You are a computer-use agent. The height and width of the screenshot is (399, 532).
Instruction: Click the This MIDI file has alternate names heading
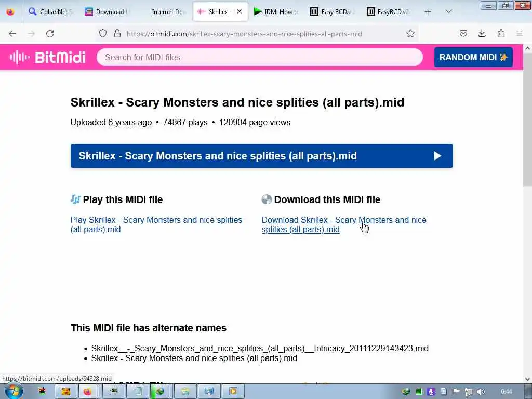(x=149, y=328)
